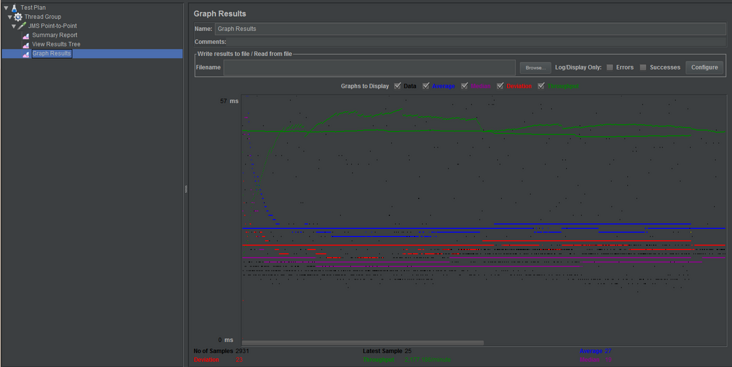This screenshot has height=367, width=732.
Task: Uncheck the Data graph checkbox
Action: 398,86
